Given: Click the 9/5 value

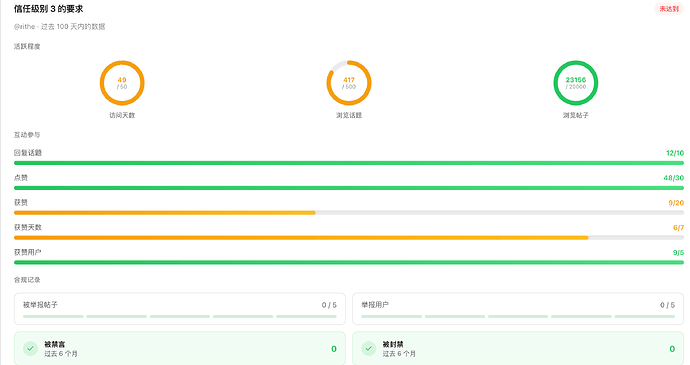Looking at the screenshot, I should (678, 252).
